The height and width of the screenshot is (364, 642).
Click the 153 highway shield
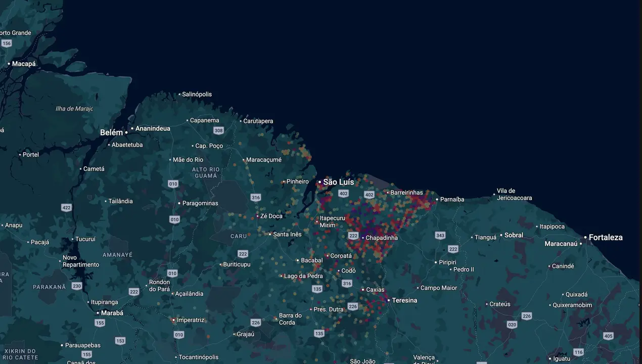click(120, 341)
